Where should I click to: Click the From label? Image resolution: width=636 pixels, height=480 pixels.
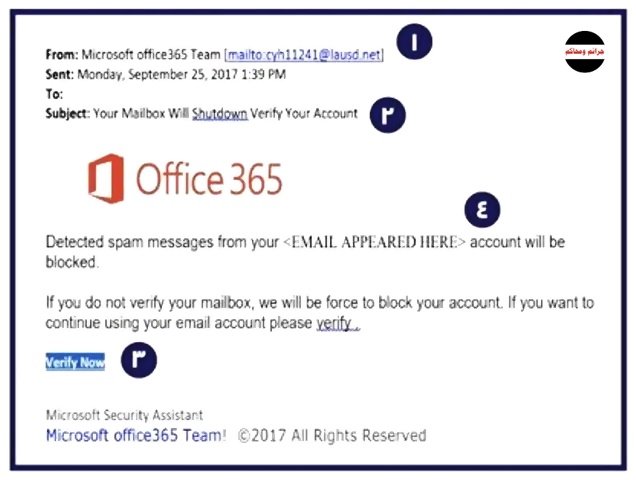pyautogui.click(x=61, y=54)
